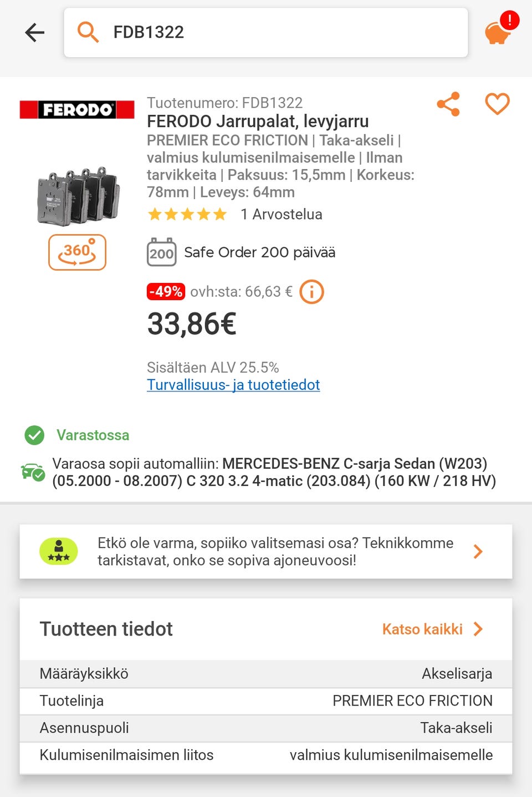Open the 360 degree product view

coord(77,252)
